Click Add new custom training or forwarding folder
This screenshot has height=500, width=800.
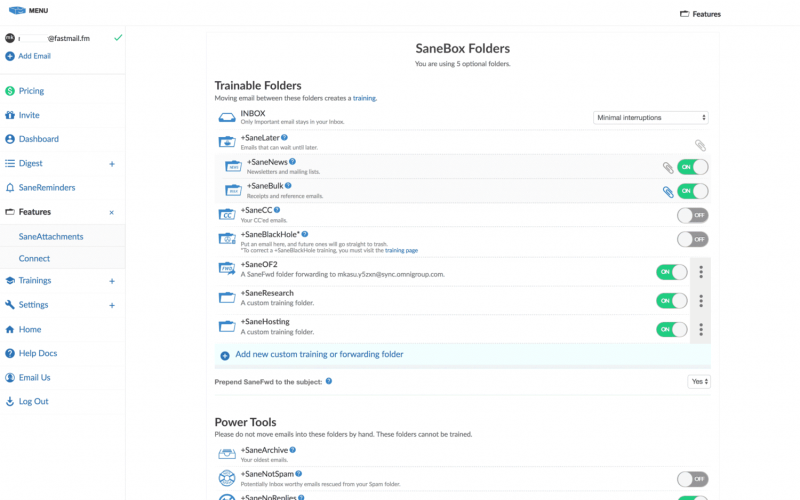[x=319, y=354]
